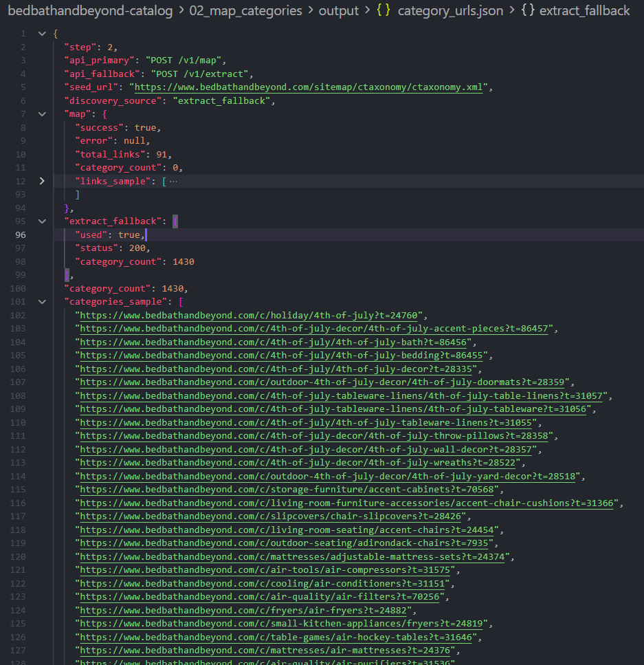Open the holiday/4th-of-july?t=24760 link

pos(249,316)
